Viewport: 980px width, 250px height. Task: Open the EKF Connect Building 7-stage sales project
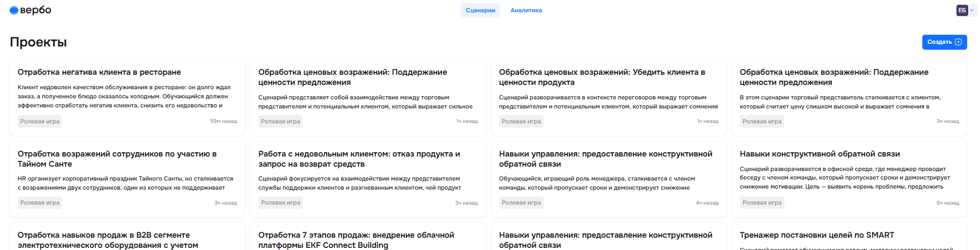(356, 240)
